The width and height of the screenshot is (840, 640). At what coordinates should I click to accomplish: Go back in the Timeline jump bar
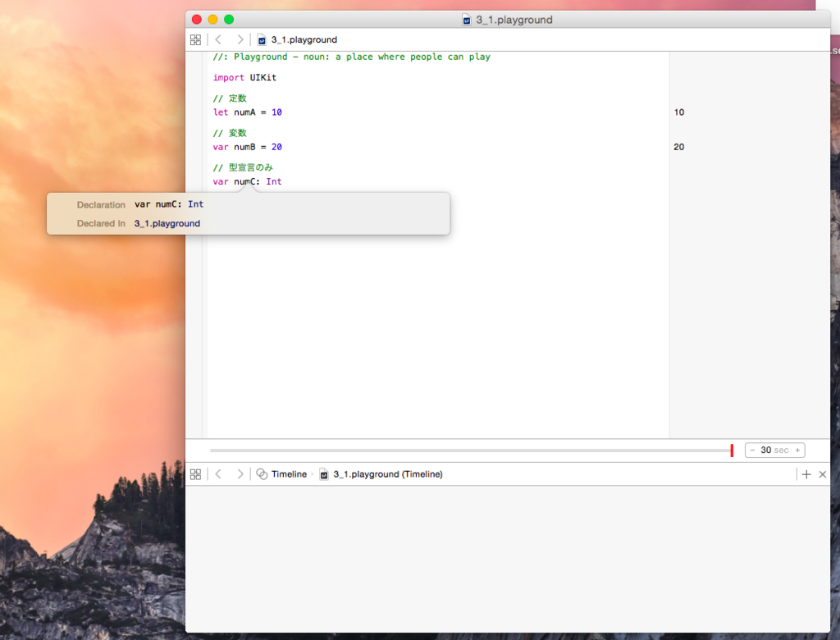pos(218,474)
